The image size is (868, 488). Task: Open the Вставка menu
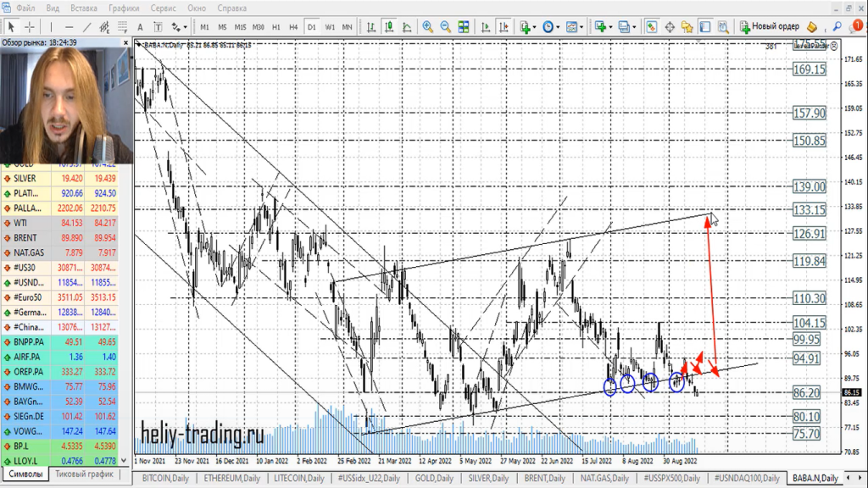pyautogui.click(x=83, y=8)
